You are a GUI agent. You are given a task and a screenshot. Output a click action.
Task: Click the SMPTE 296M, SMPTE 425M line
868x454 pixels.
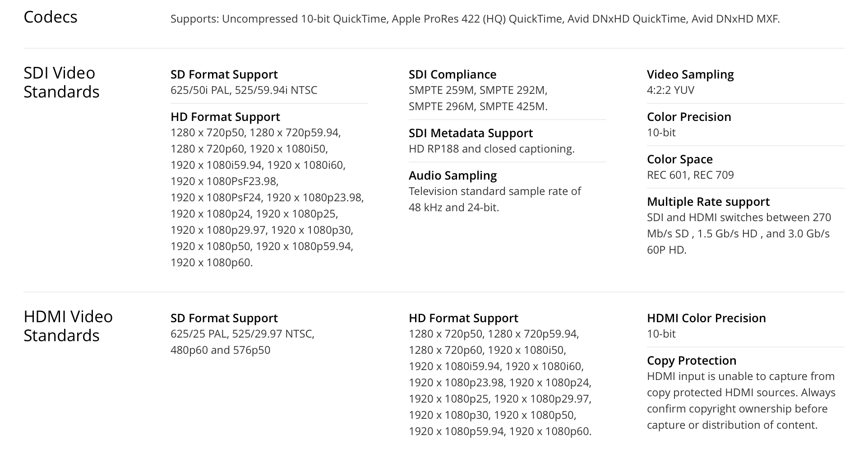coord(478,107)
